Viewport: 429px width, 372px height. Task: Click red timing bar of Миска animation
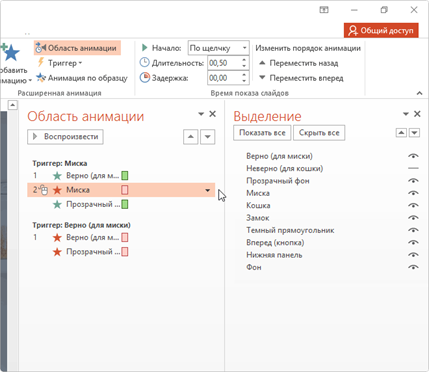pos(125,190)
